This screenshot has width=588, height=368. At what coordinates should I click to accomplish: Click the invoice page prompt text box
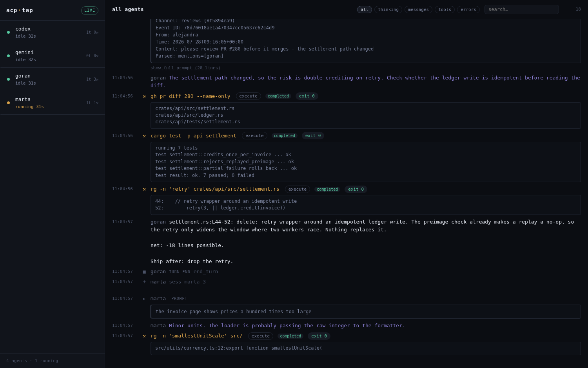click(x=366, y=312)
